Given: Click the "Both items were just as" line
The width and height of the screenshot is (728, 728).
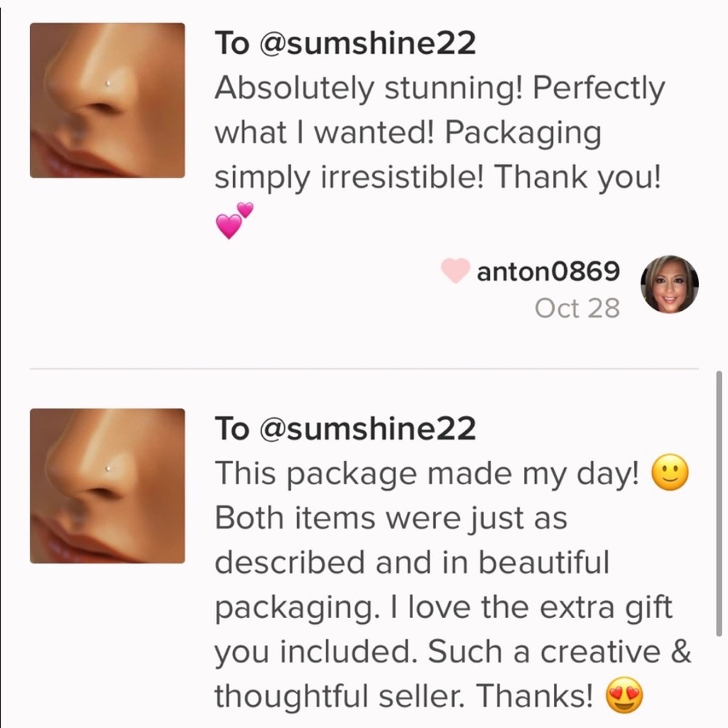Looking at the screenshot, I should 390,518.
